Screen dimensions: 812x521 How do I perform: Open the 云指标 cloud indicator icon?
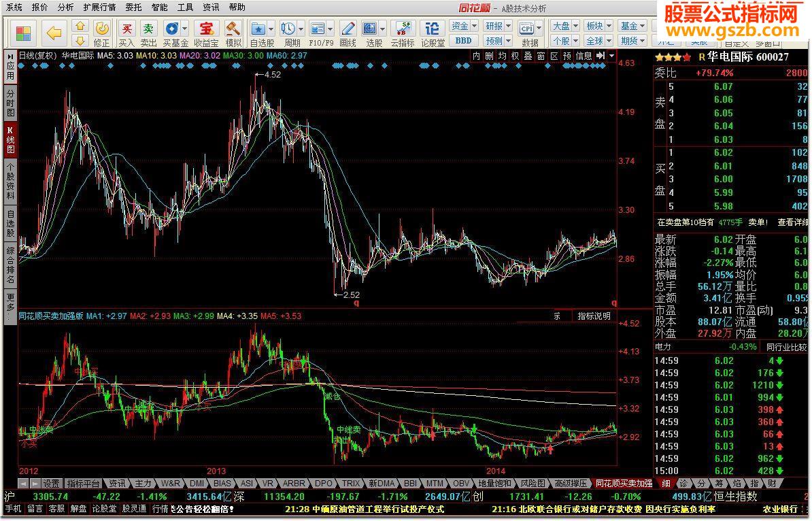(403, 33)
